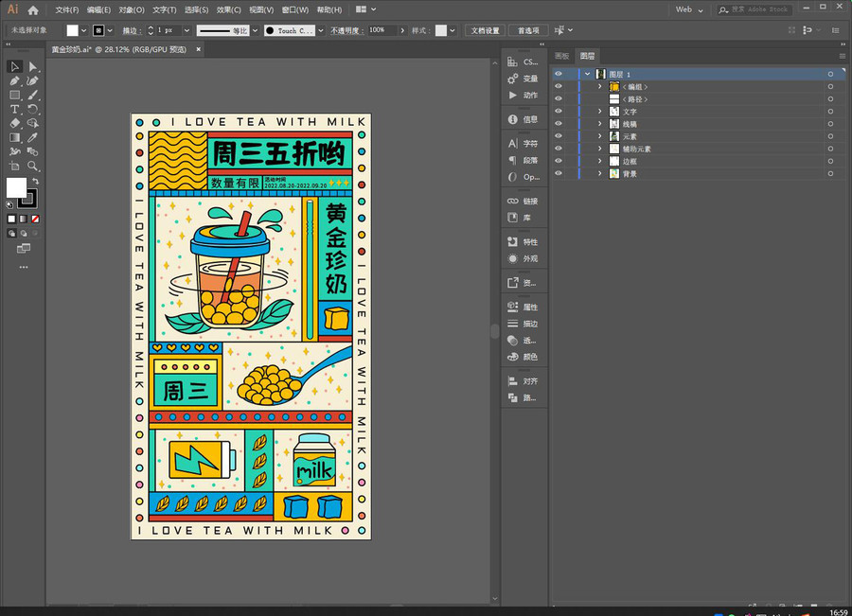Select the Rotate tool

pos(32,109)
